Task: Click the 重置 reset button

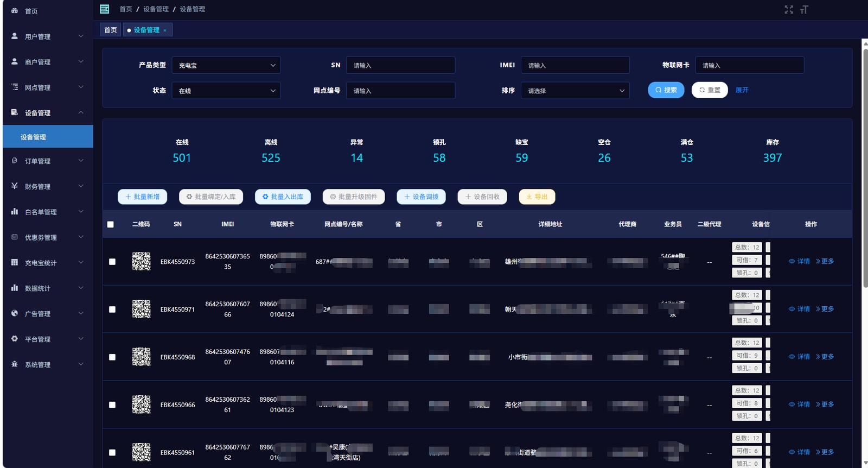Action: click(710, 90)
